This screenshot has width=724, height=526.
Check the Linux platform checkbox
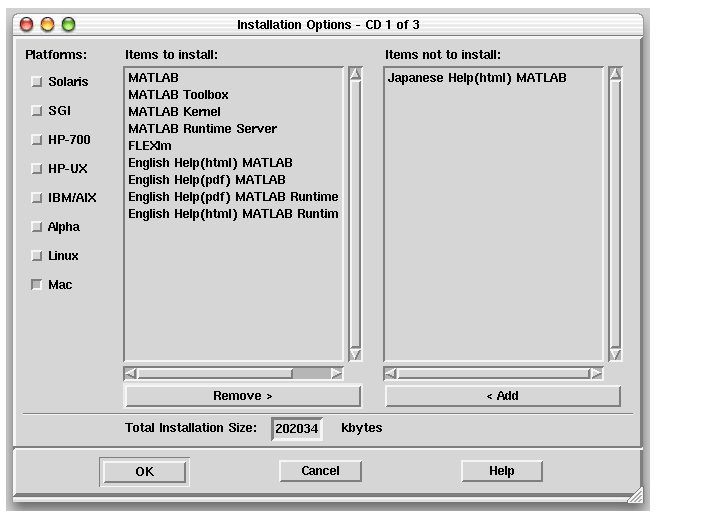(x=36, y=256)
